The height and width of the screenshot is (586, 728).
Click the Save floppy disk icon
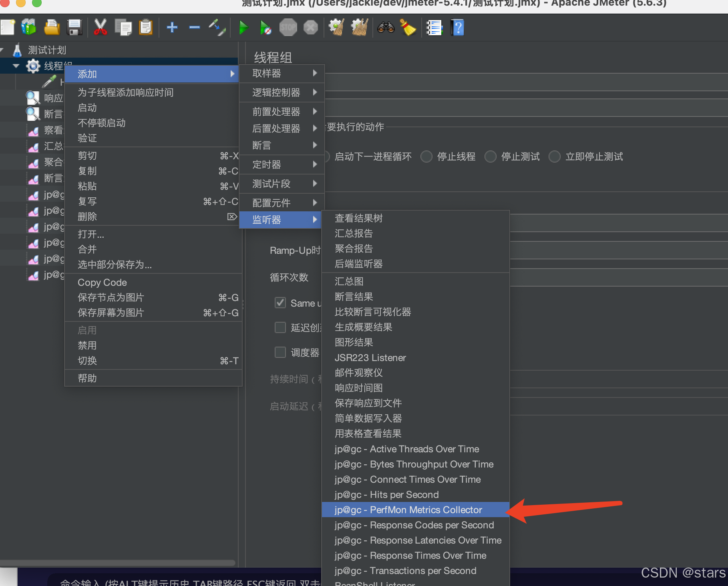point(75,28)
